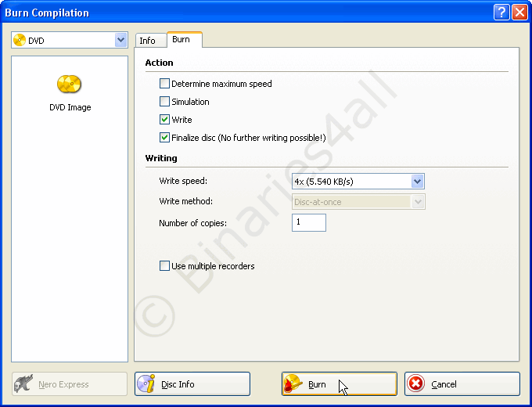Toggle the Simulation checkbox
The width and height of the screenshot is (532, 407).
[164, 102]
